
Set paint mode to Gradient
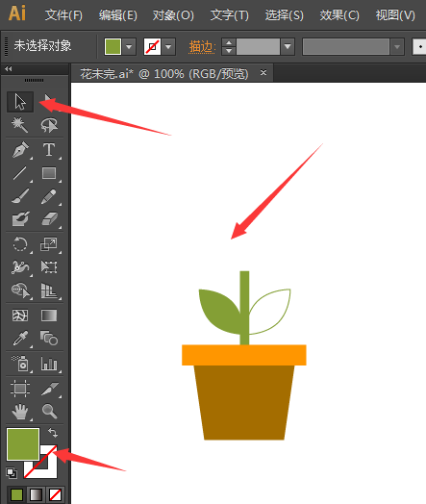[36, 494]
